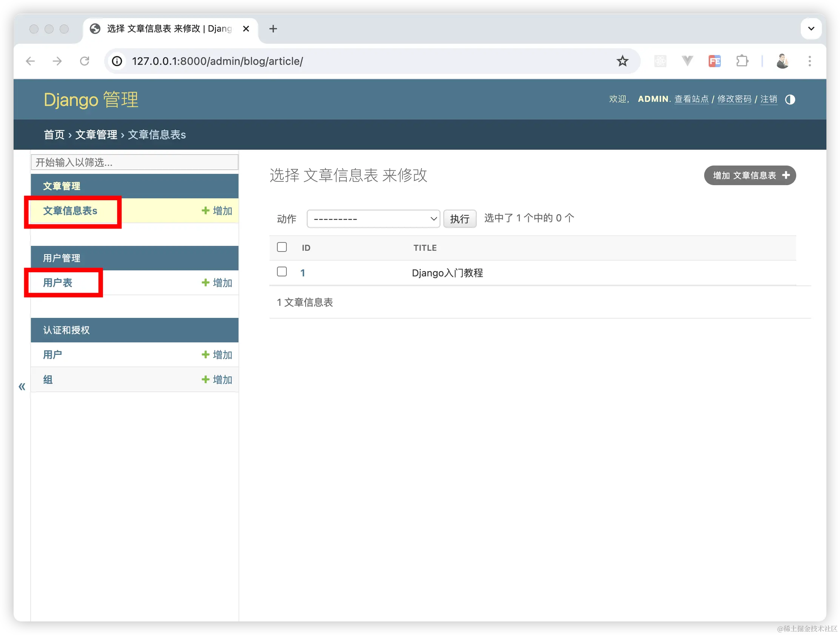Open the 动作 action dropdown
The image size is (840, 635).
[373, 219]
